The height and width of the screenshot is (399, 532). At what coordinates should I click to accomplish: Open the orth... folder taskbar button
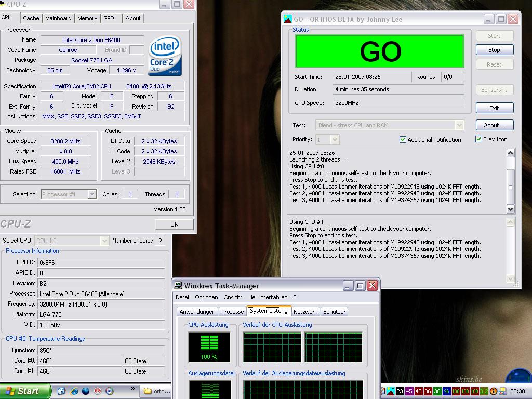156,391
